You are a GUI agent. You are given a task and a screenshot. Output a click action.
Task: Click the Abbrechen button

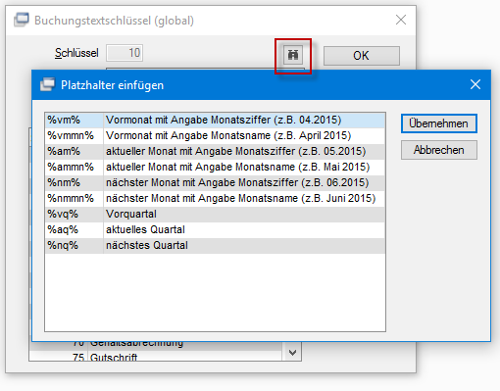pos(439,150)
